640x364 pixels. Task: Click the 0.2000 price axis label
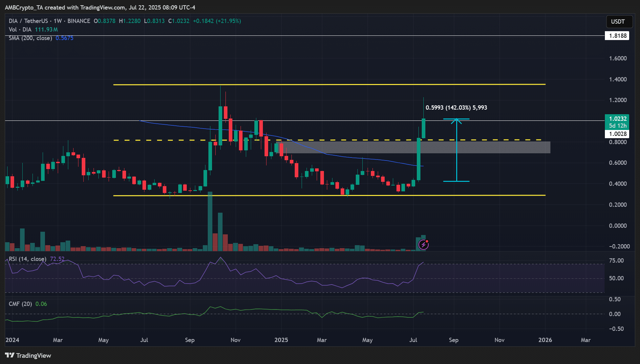618,205
